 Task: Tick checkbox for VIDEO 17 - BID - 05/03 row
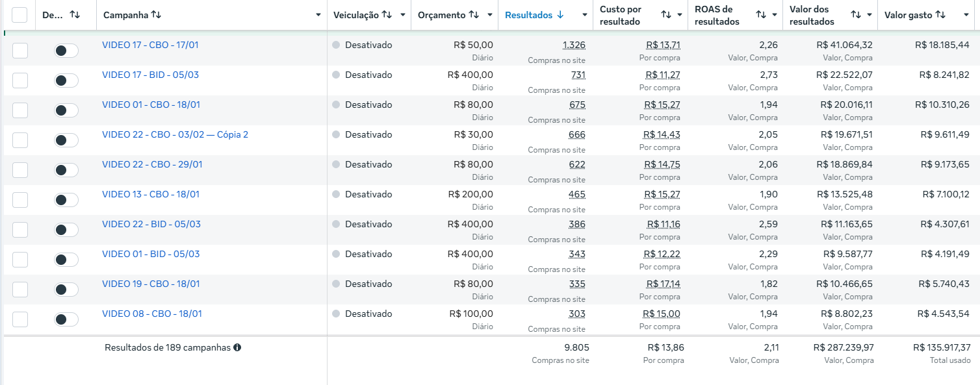20,81
